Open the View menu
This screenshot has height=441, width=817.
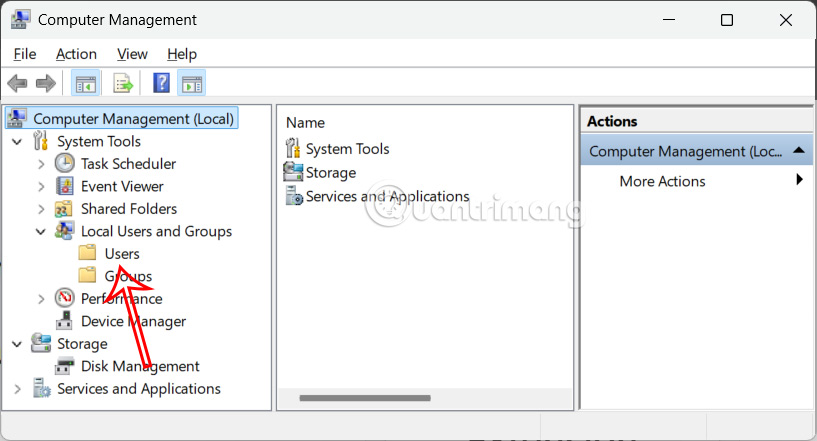click(x=132, y=54)
